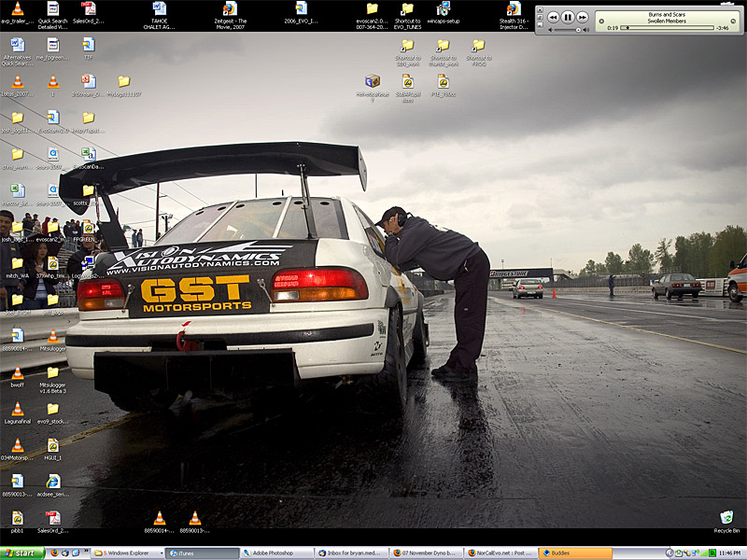Pause the song in the iTunes mini player

coord(568,18)
